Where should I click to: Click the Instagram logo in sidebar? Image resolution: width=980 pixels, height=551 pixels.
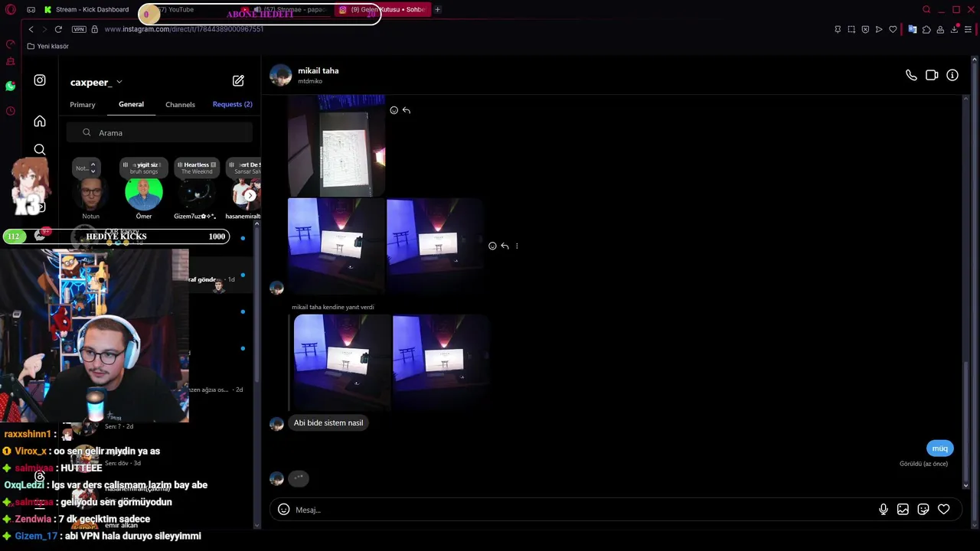pos(40,80)
